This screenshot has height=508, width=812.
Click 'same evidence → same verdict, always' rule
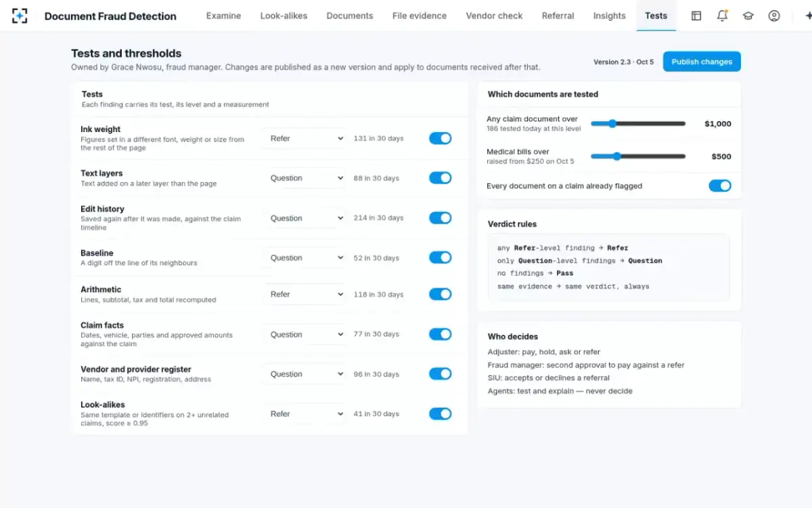pos(573,287)
